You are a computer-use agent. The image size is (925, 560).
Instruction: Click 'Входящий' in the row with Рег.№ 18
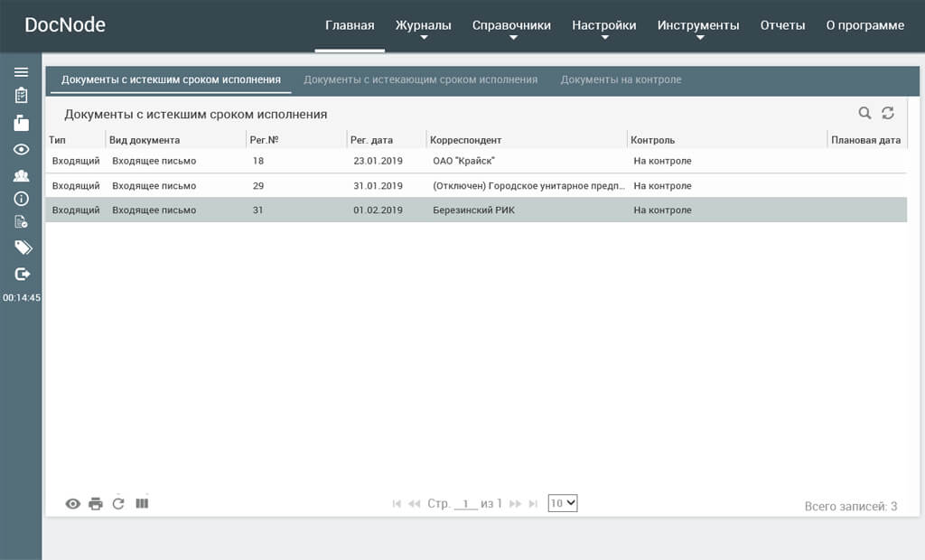76,161
